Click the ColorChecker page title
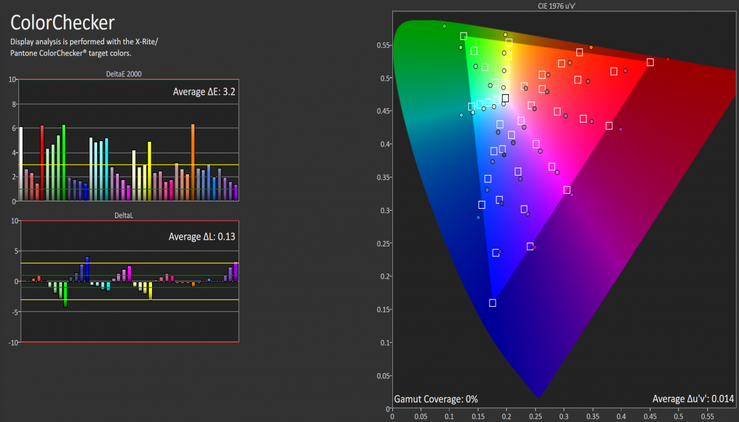Screen dimensions: 739x422 62,23
